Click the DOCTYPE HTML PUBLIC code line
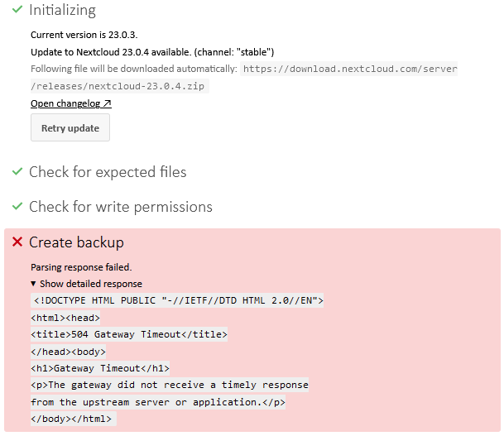 tap(177, 300)
